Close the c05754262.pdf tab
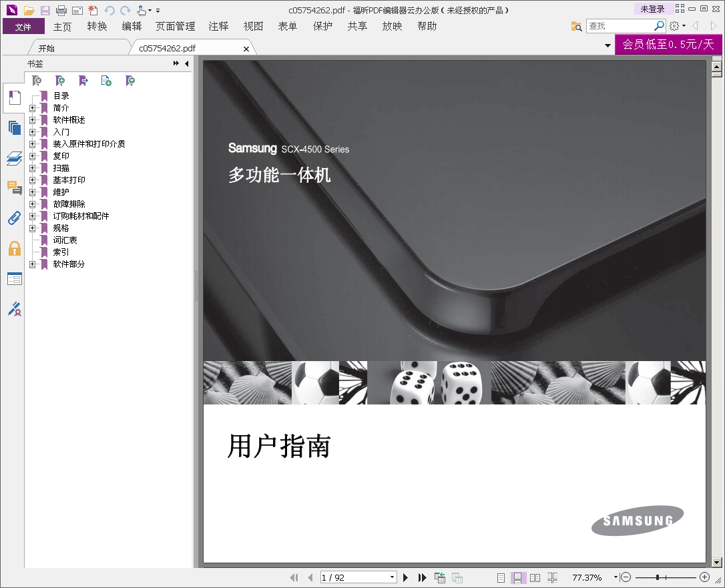The image size is (725, 588). 246,49
